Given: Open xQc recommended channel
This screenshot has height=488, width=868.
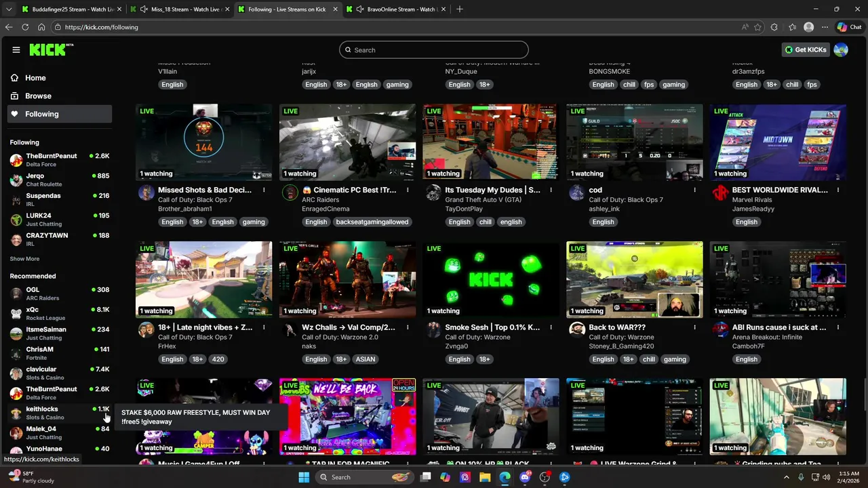Looking at the screenshot, I should pyautogui.click(x=60, y=314).
